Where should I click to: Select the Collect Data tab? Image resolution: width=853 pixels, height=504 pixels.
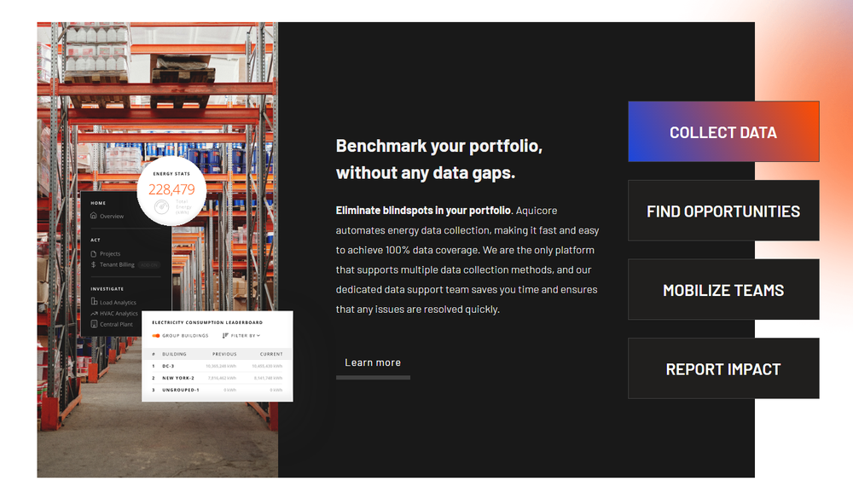723,132
